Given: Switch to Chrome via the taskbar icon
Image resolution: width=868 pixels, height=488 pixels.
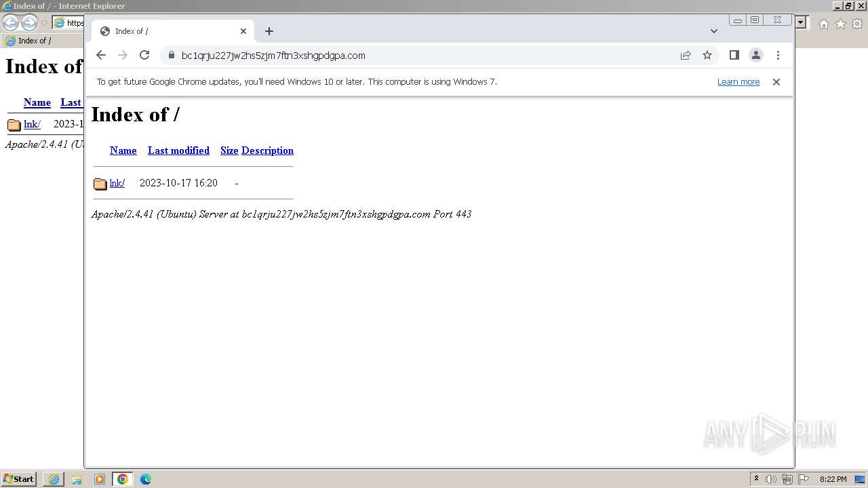Looking at the screenshot, I should (123, 479).
